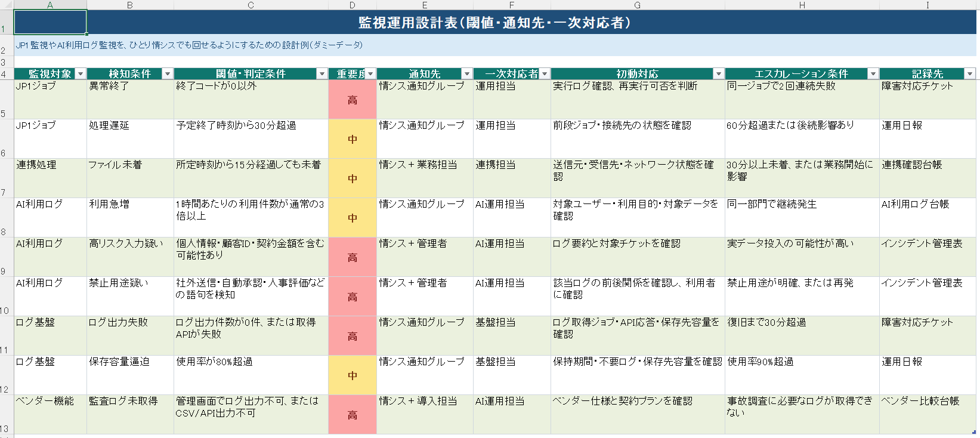The width and height of the screenshot is (980, 438).
Task: Click the 処理遅延 cell
Action: pyautogui.click(x=130, y=139)
